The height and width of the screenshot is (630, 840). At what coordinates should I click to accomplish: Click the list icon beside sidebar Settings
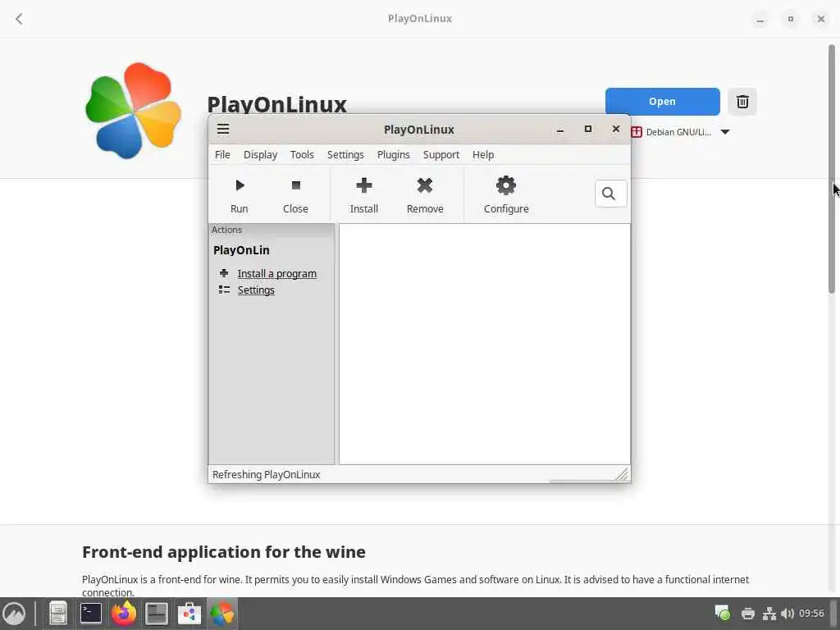[224, 290]
